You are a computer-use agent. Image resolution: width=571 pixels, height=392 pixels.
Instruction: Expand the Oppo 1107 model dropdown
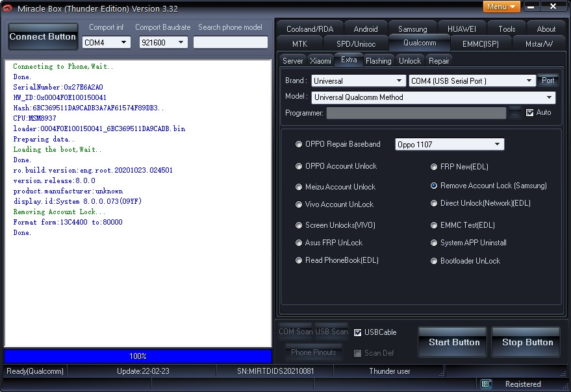pyautogui.click(x=497, y=145)
